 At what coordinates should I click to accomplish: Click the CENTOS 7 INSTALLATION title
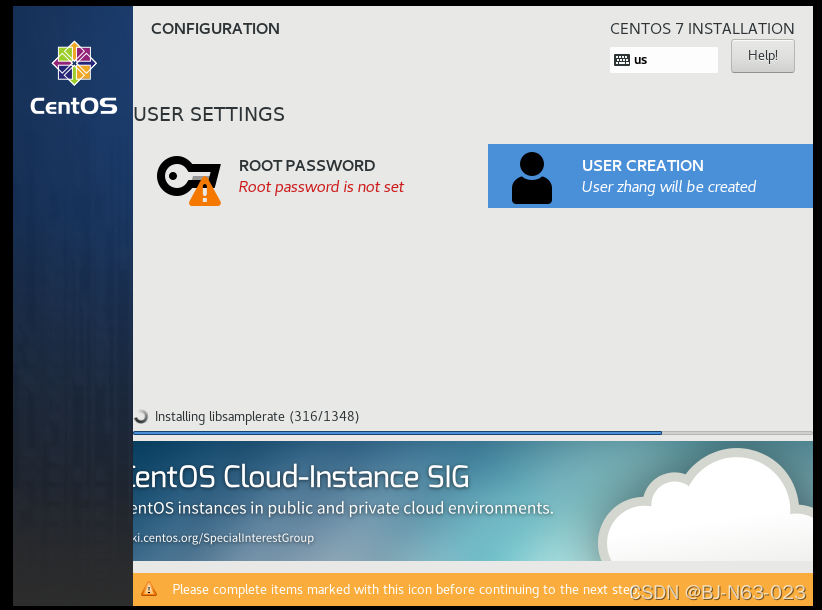pyautogui.click(x=702, y=28)
